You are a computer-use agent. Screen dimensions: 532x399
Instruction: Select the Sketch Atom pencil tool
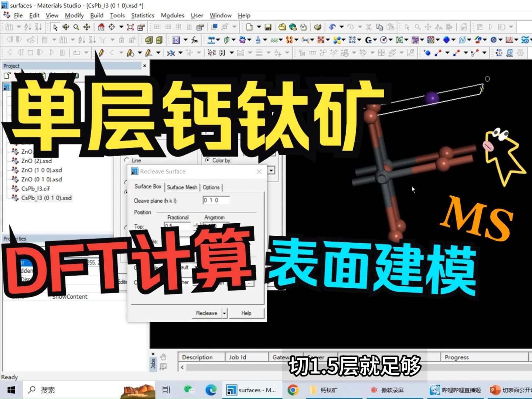pyautogui.click(x=101, y=52)
